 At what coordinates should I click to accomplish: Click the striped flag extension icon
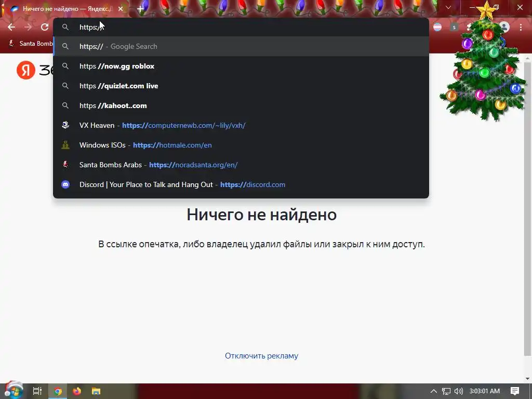pyautogui.click(x=437, y=27)
